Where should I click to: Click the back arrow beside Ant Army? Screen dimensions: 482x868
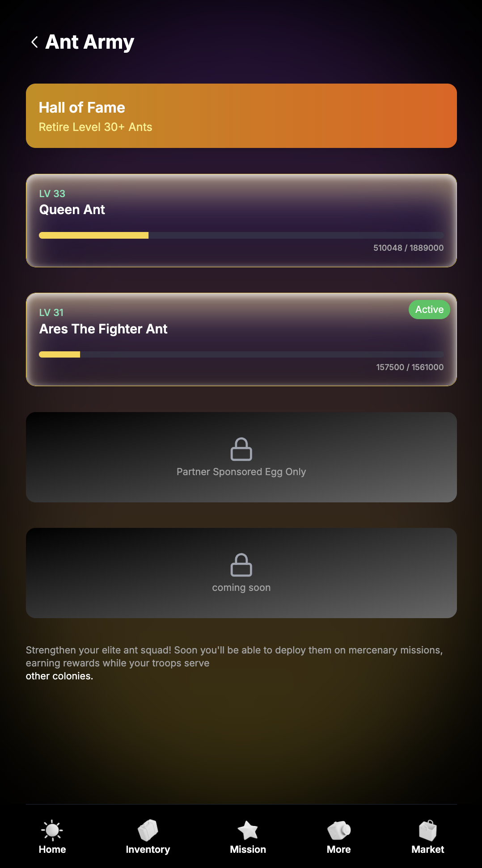pos(34,42)
